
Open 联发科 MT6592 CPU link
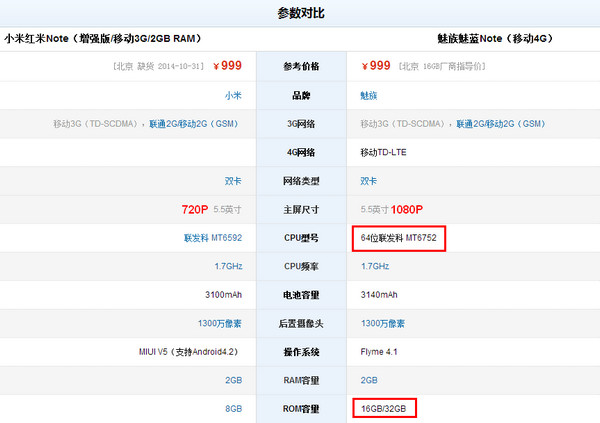213,238
